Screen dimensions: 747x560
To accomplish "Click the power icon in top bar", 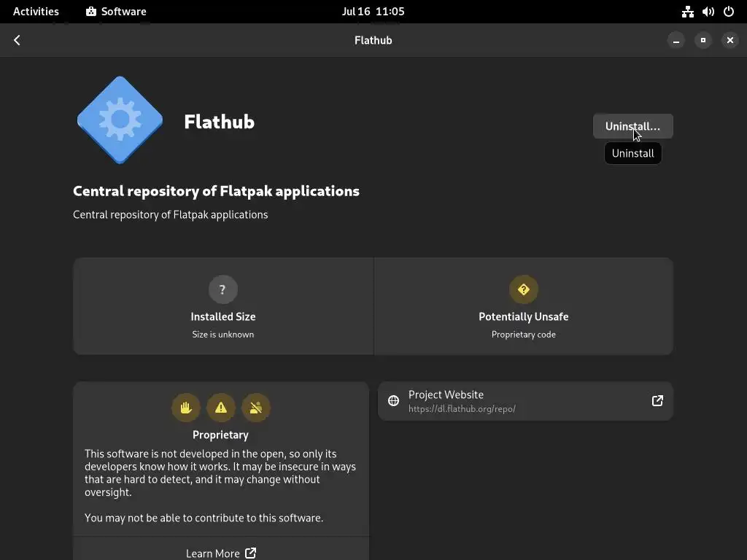I will coord(729,12).
